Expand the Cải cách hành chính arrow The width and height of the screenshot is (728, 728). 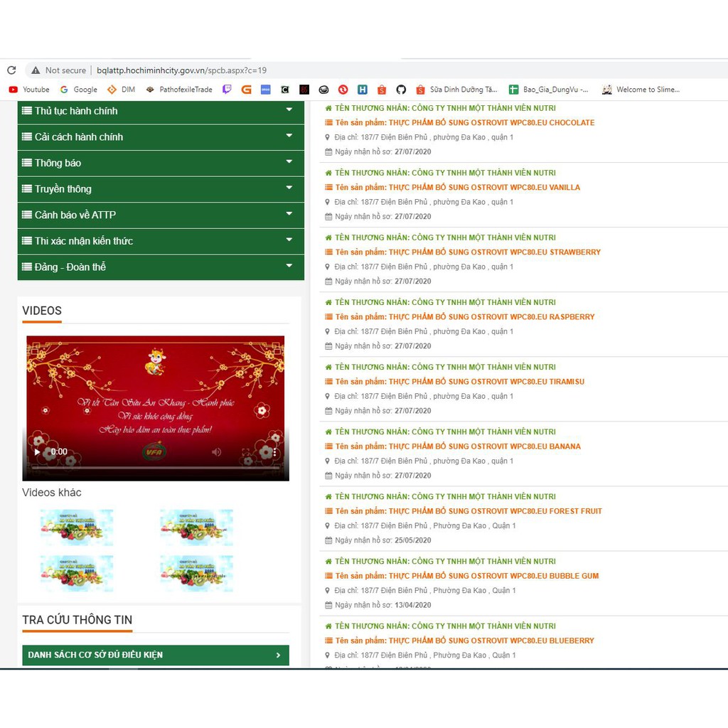coord(289,136)
